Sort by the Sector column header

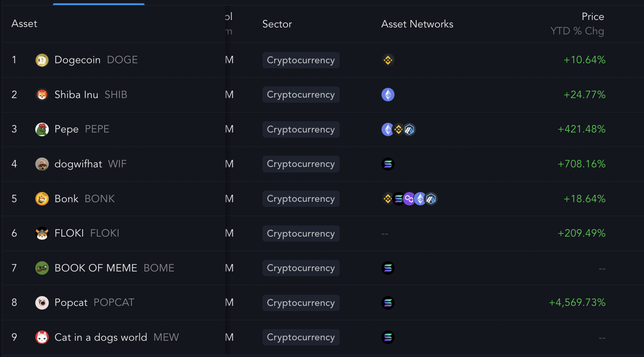[277, 24]
